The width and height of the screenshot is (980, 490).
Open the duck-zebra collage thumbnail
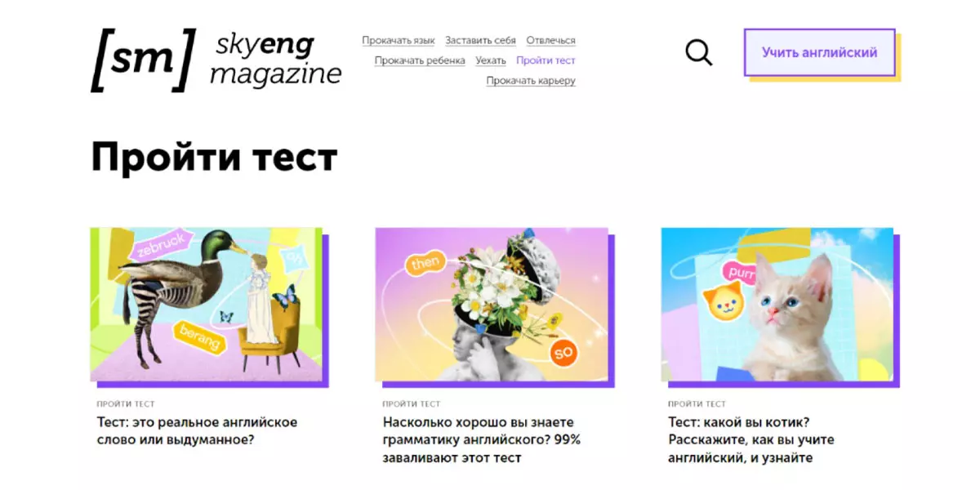[206, 304]
